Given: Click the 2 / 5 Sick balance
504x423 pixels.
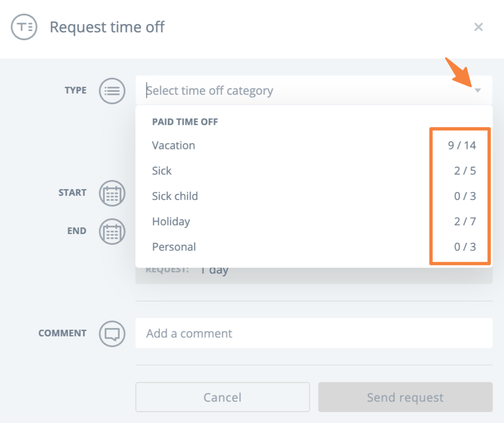Looking at the screenshot, I should click(465, 171).
